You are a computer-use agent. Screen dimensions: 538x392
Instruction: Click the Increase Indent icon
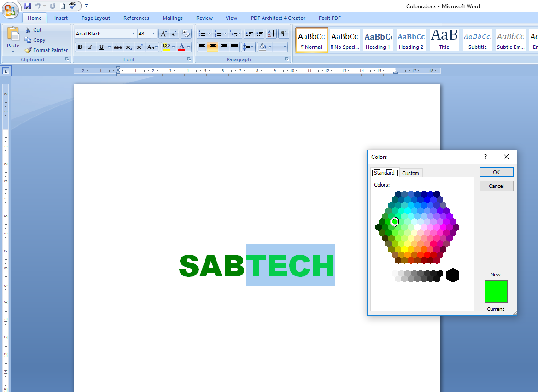[260, 34]
